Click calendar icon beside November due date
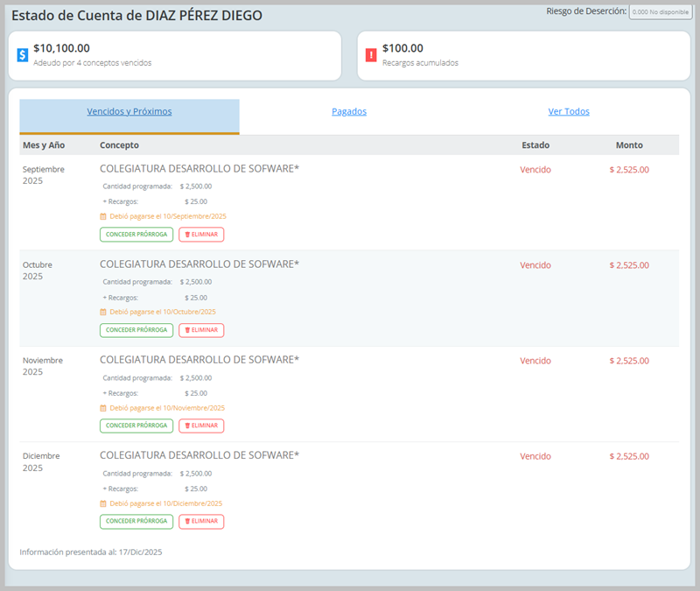The width and height of the screenshot is (700, 591). [103, 408]
